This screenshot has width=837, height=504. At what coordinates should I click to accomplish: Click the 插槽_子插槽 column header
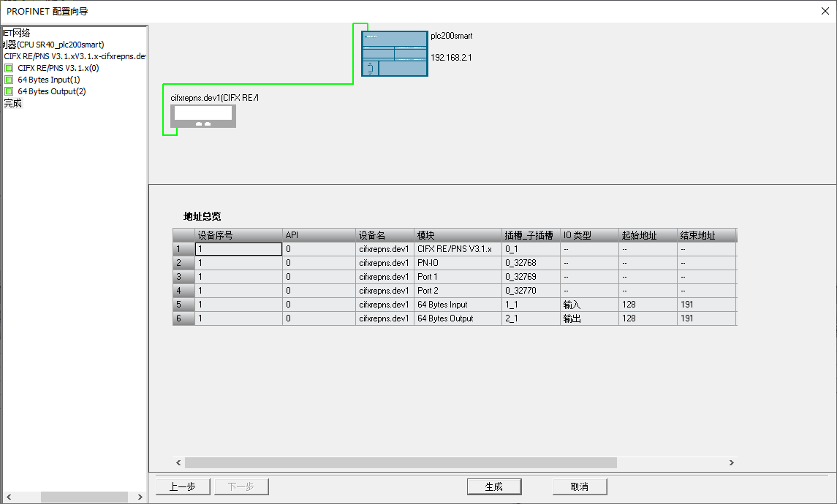click(531, 235)
